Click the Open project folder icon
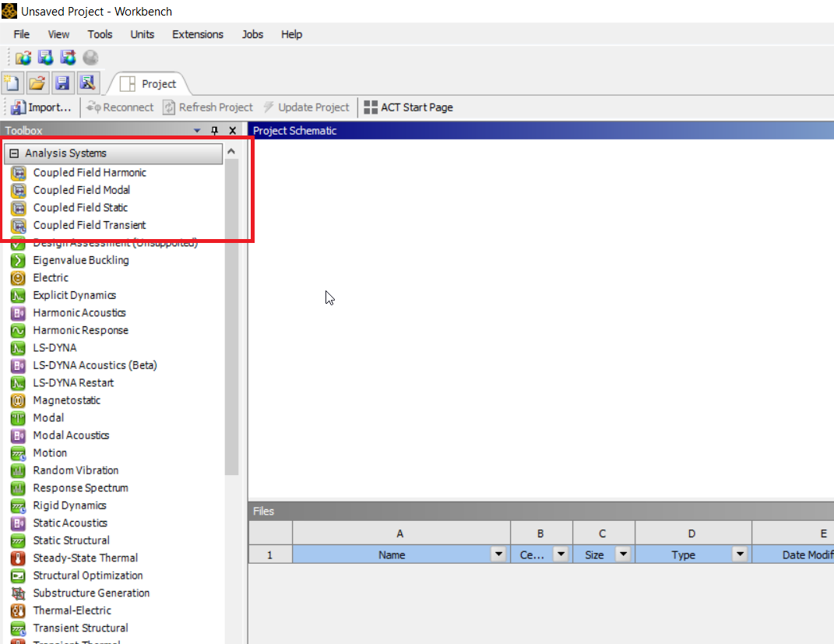Image resolution: width=834 pixels, height=644 pixels. (37, 83)
